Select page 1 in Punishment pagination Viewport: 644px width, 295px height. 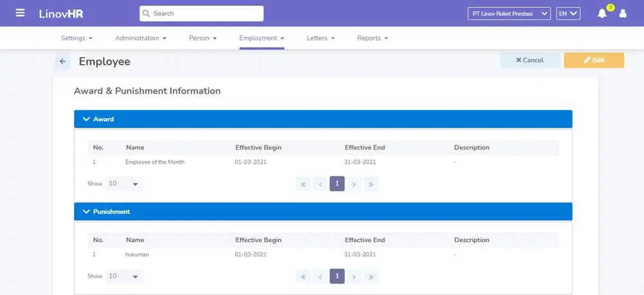[337, 276]
